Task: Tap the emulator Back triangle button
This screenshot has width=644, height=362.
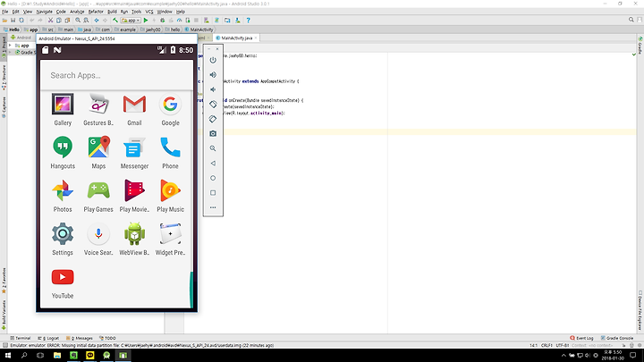Action: point(213,164)
